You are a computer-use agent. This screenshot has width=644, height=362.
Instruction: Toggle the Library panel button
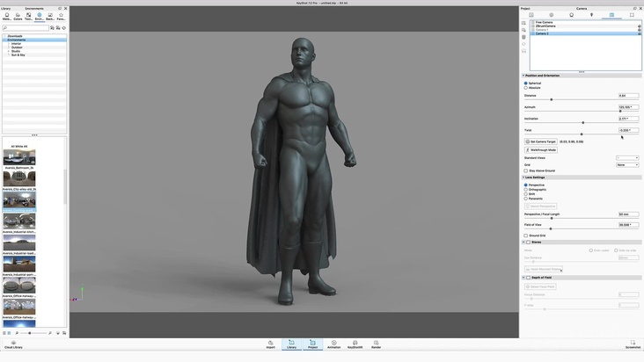click(x=291, y=344)
